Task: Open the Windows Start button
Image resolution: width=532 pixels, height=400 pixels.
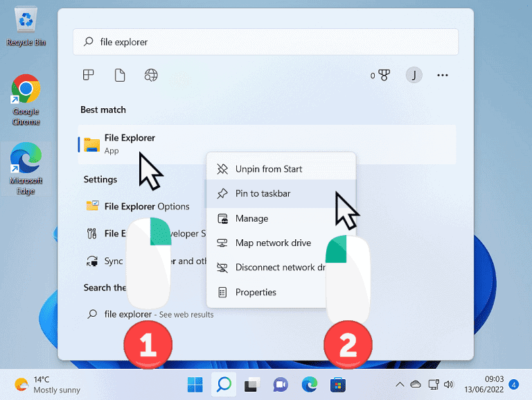Action: coord(195,384)
